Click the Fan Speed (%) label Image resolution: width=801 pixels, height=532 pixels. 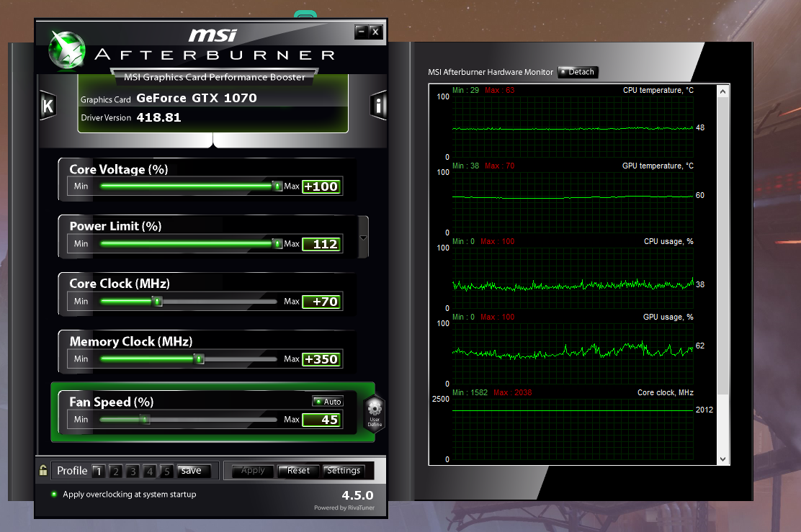[112, 402]
